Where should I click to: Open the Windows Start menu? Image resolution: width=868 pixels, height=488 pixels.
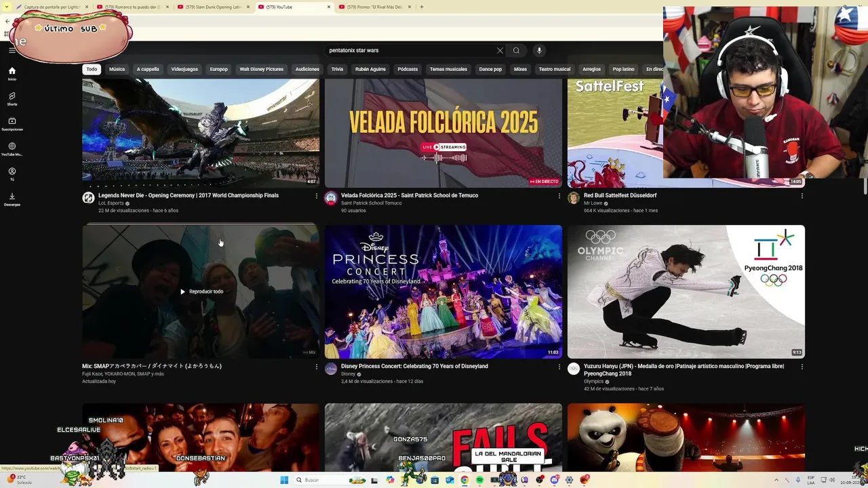pyautogui.click(x=284, y=480)
